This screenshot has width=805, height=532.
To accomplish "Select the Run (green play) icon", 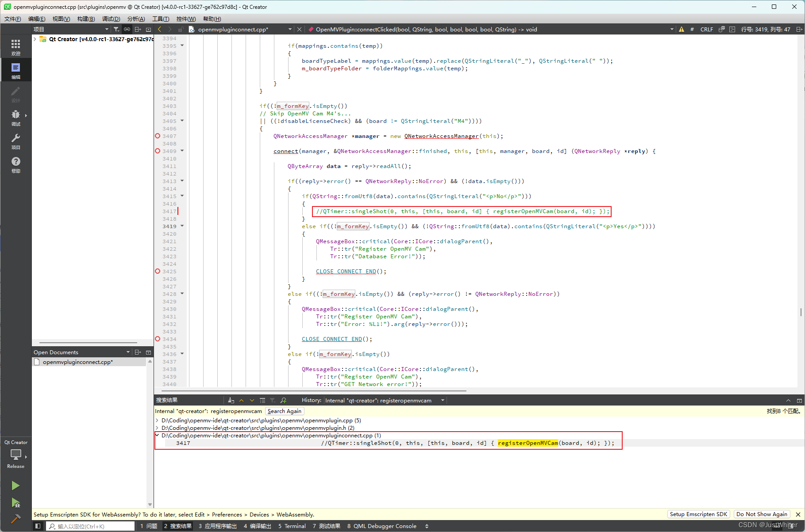I will tap(16, 485).
